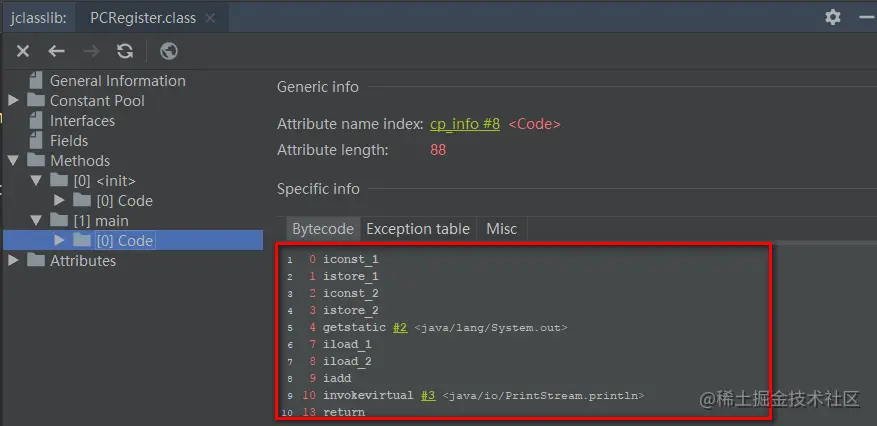Image resolution: width=877 pixels, height=426 pixels.
Task: Click the close (X) toolbar icon
Action: click(23, 51)
